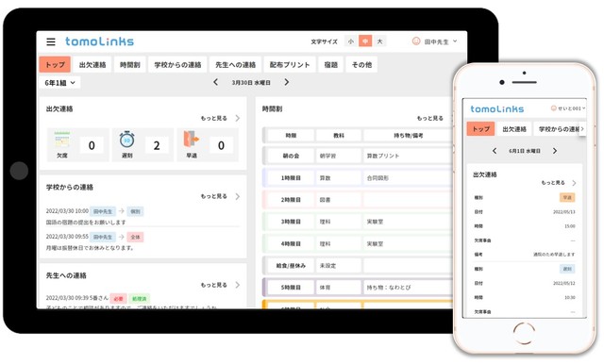Click the 欠席 calendar icon
Image resolution: width=604 pixels, height=364 pixels.
click(x=62, y=140)
